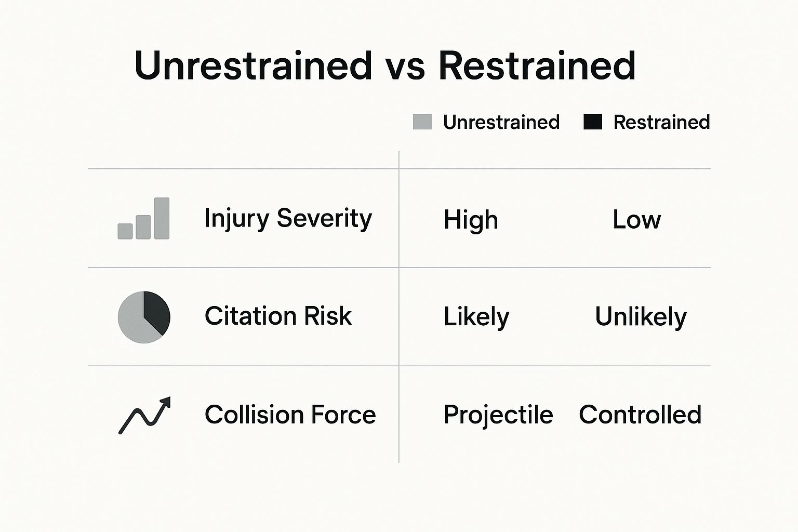Select the Injury Severity row label
The height and width of the screenshot is (532, 798).
point(288,219)
